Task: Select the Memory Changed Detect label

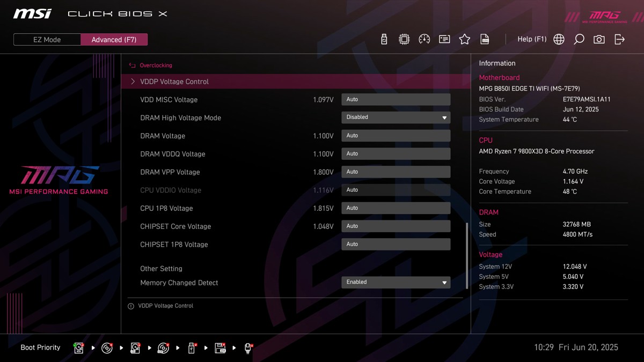Action: click(179, 283)
